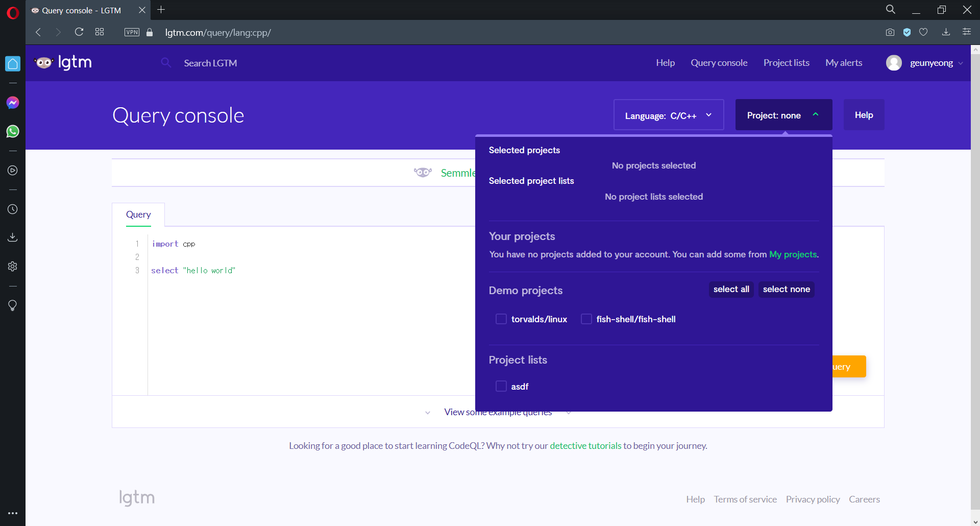This screenshot has height=526, width=980.
Task: Open the Terms of service link
Action: tap(745, 499)
